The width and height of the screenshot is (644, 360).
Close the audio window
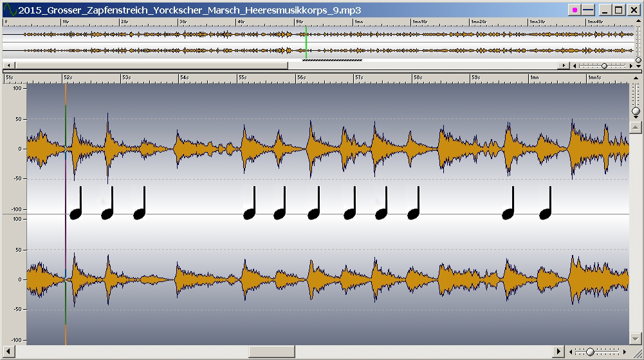coord(634,10)
